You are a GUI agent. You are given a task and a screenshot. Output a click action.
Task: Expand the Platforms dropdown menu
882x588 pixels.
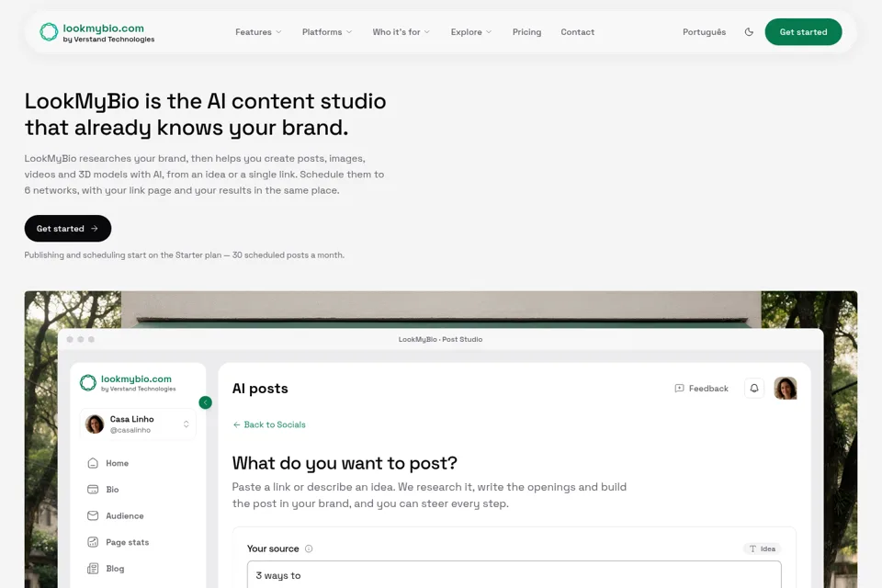(x=327, y=32)
